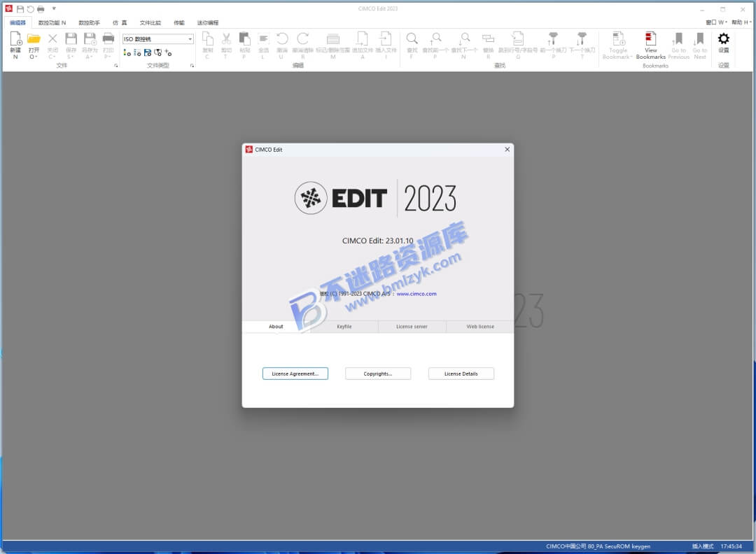Click the CIMCO Edit: 23.01.10 version text
Image resolution: width=756 pixels, height=554 pixels.
pyautogui.click(x=377, y=241)
